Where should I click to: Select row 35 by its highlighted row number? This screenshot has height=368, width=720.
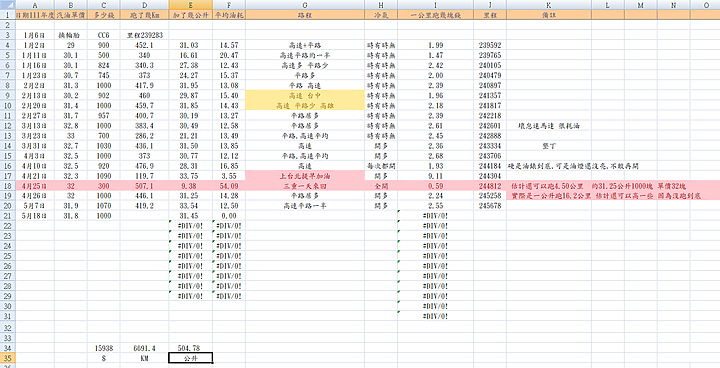click(7, 358)
